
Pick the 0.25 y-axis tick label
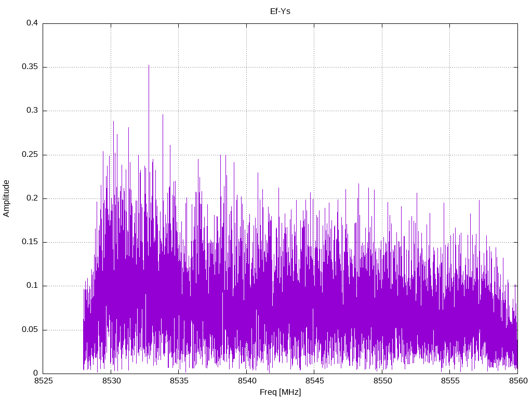[30, 155]
